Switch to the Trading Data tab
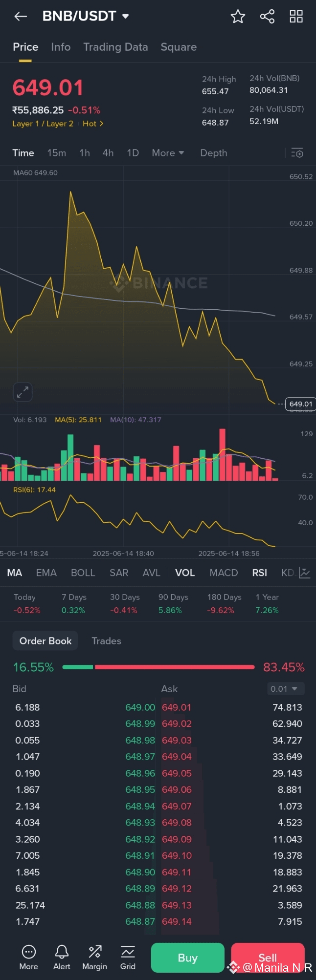This screenshot has height=980, width=316. (x=115, y=47)
